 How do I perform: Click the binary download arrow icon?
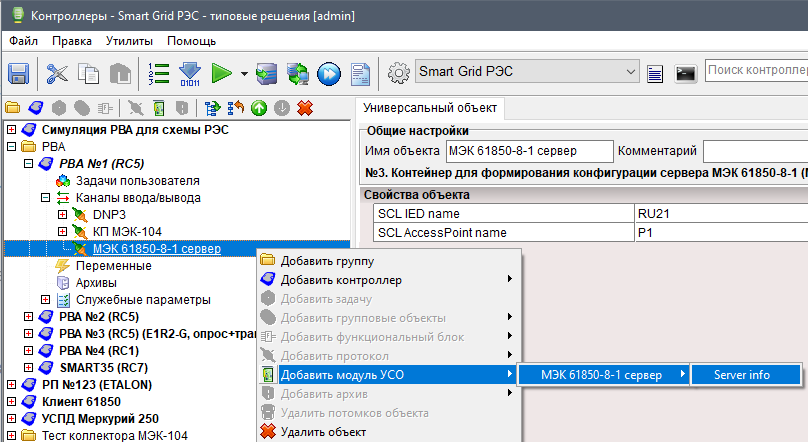click(x=189, y=73)
